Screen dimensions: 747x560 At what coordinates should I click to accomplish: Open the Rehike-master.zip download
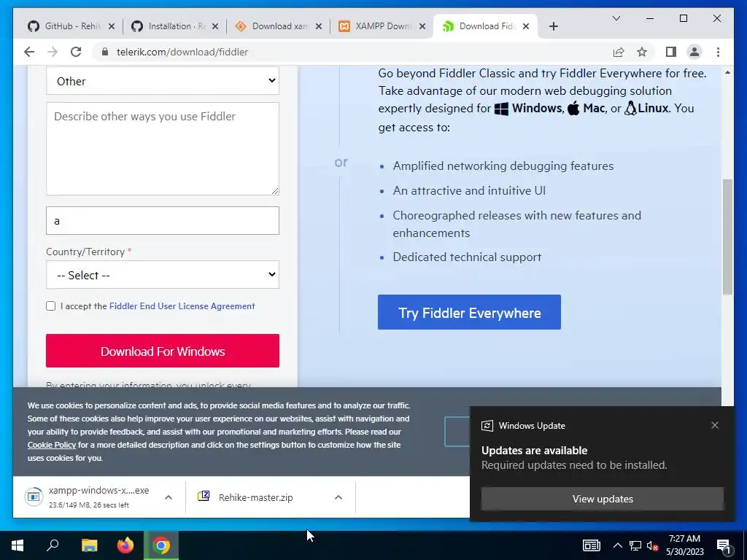click(256, 497)
